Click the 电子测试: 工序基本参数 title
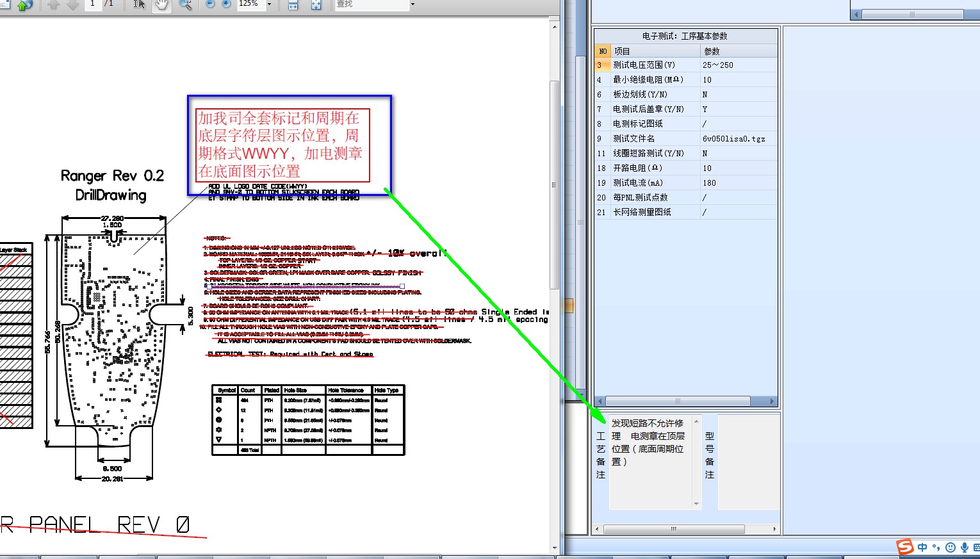 [x=685, y=36]
